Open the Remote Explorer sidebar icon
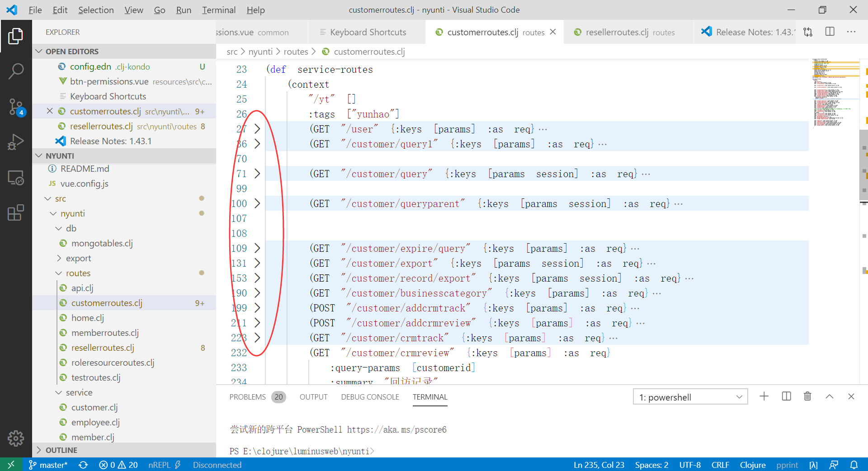The image size is (868, 471). 16,178
